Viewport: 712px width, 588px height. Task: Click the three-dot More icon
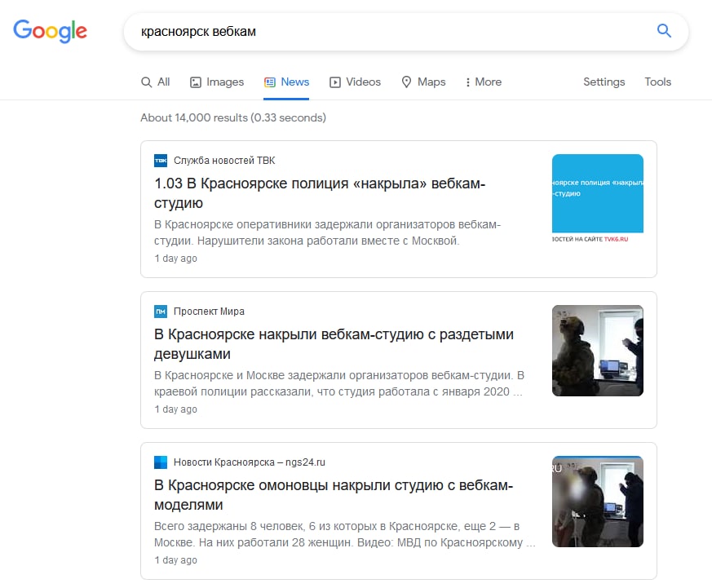click(x=467, y=82)
